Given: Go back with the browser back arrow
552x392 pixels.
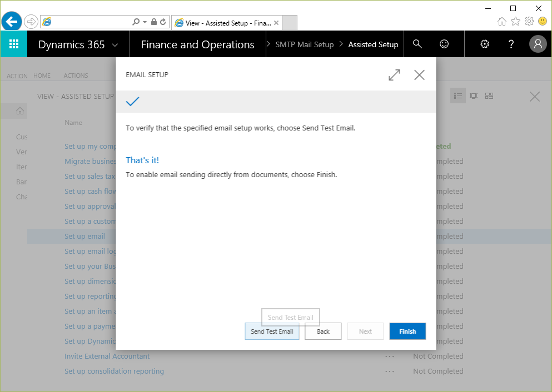Looking at the screenshot, I should coord(12,22).
